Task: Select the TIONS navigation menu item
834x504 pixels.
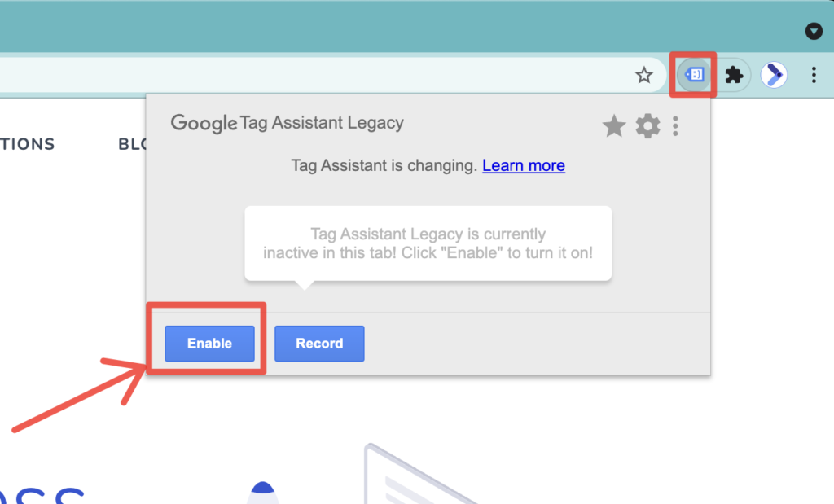Action: click(28, 144)
